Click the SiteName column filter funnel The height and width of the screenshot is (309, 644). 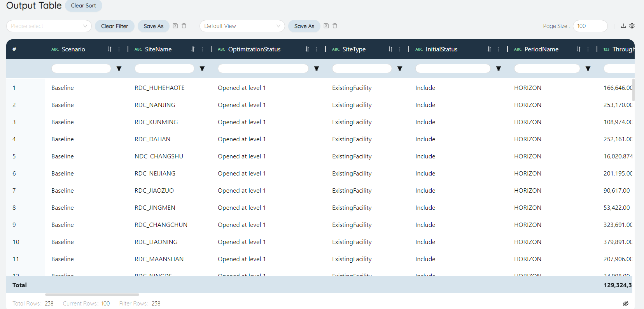coord(202,68)
